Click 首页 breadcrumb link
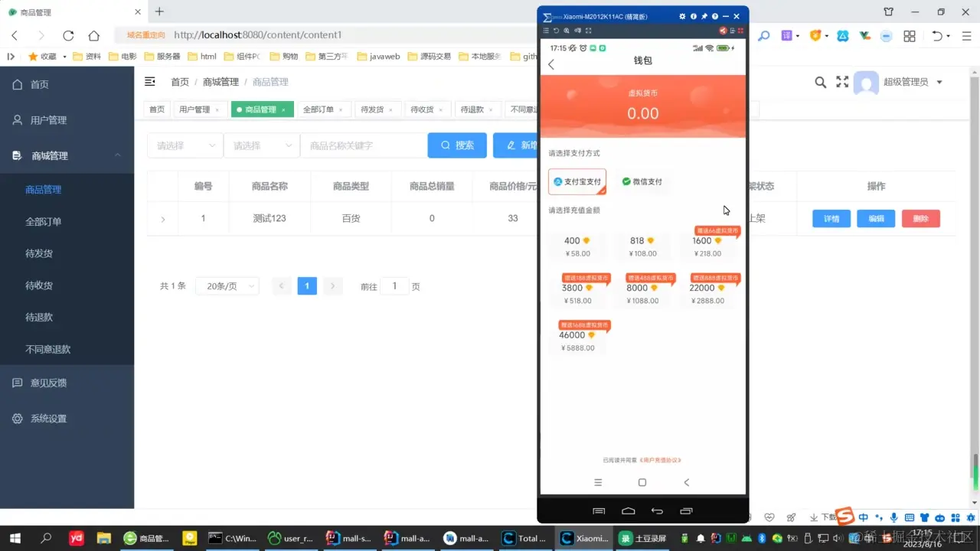The width and height of the screenshot is (980, 551). (x=180, y=82)
